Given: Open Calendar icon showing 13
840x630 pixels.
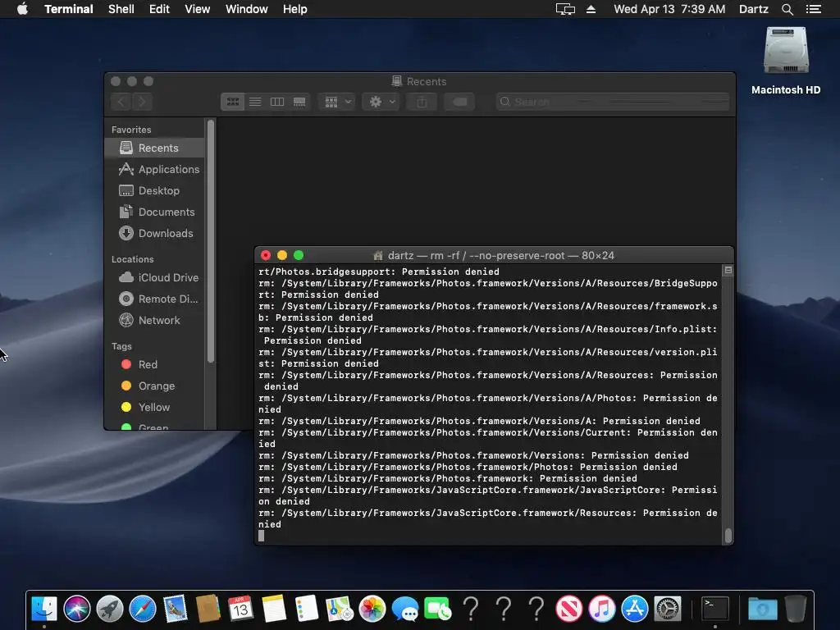Looking at the screenshot, I should coord(240,609).
